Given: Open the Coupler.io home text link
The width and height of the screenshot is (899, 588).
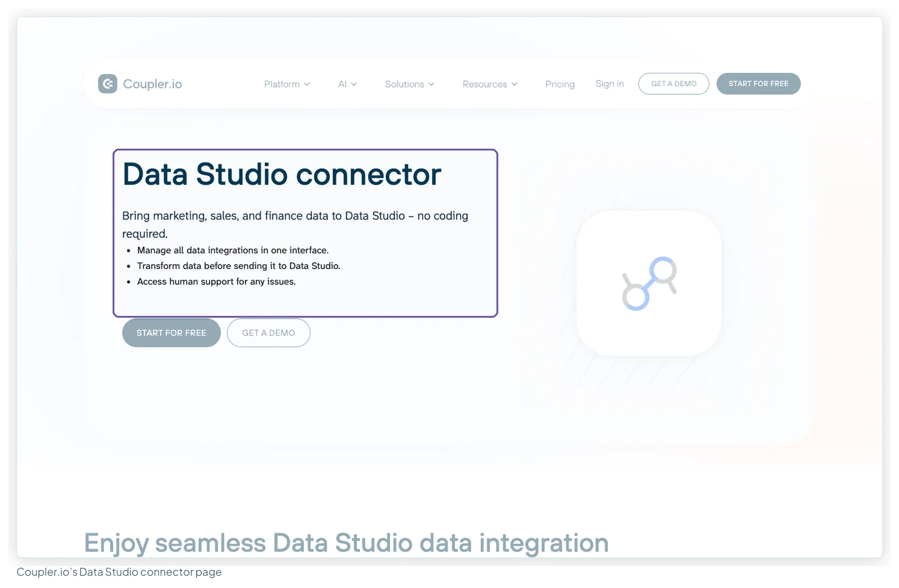Looking at the screenshot, I should [152, 84].
